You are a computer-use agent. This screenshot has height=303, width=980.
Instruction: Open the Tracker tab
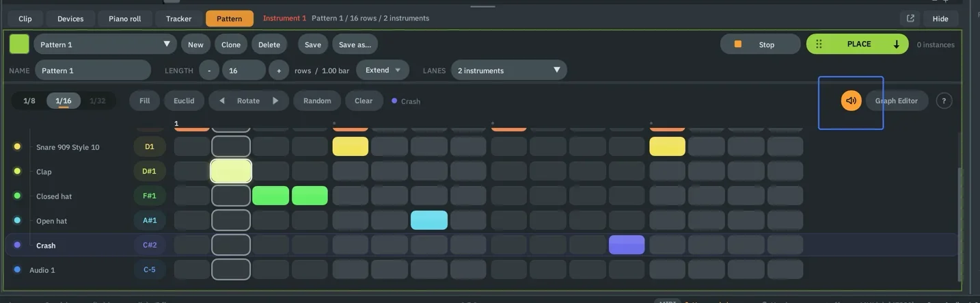[178, 18]
